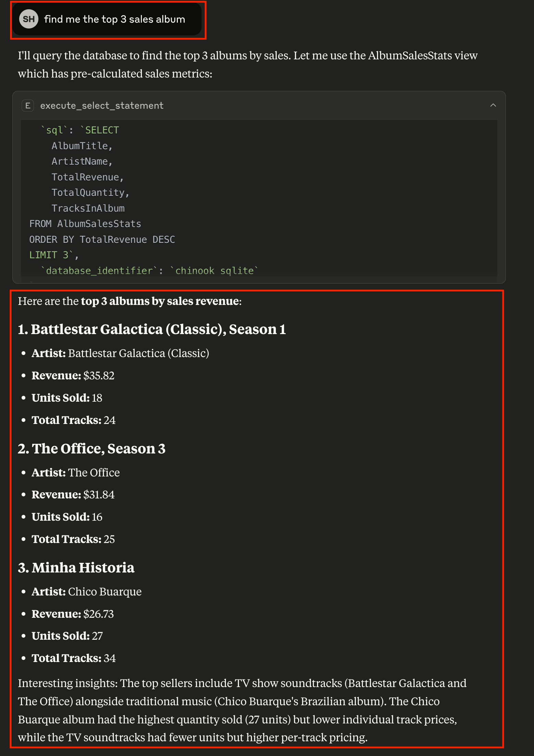Click the 'TracksInAlbum' column in SQL
Image resolution: width=534 pixels, height=756 pixels.
click(88, 208)
